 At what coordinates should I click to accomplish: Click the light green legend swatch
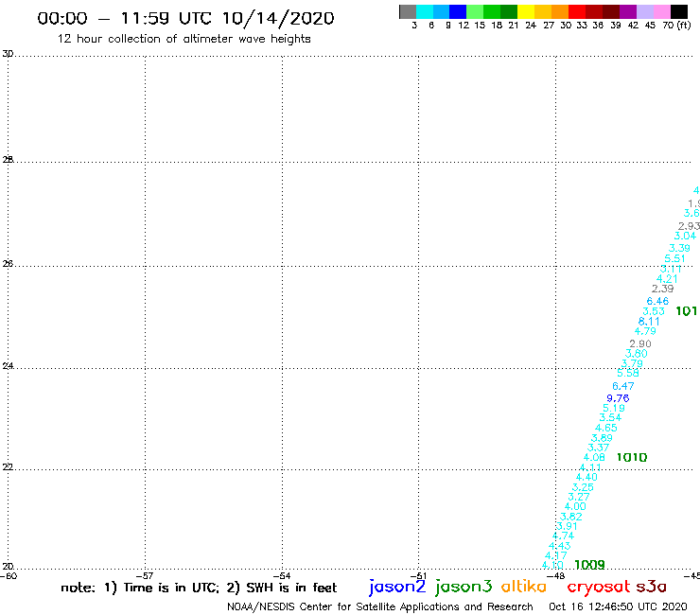(475, 11)
